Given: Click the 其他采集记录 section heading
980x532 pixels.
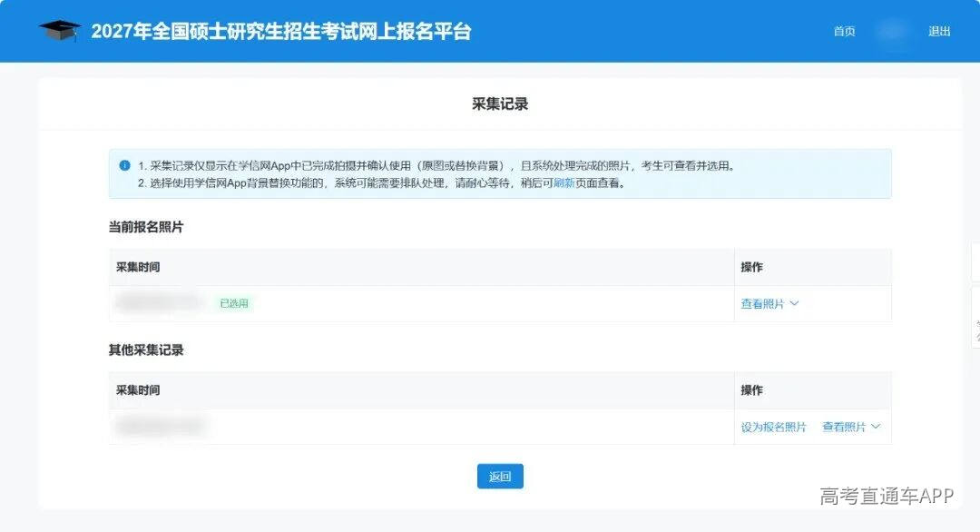Looking at the screenshot, I should 146,350.
